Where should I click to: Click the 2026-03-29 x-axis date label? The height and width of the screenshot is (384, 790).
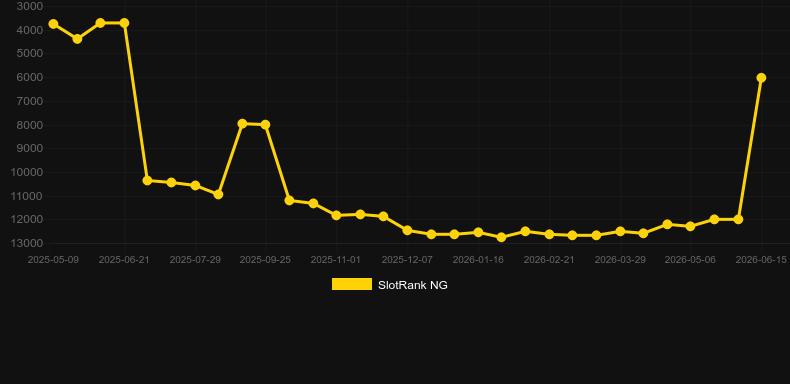620,260
